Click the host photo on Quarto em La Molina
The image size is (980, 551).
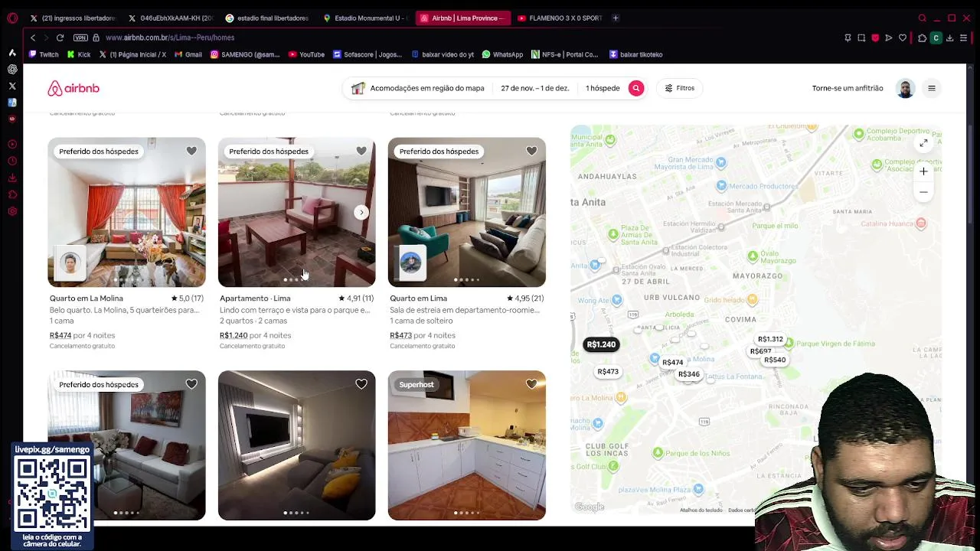(70, 264)
